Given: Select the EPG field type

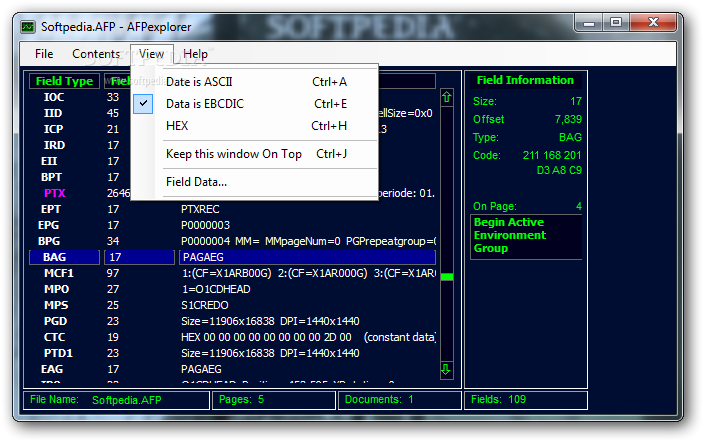Looking at the screenshot, I should click(48, 225).
